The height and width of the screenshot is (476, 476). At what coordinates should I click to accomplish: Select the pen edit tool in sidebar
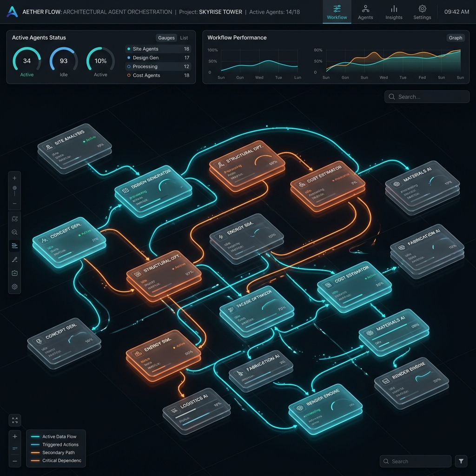[14, 259]
